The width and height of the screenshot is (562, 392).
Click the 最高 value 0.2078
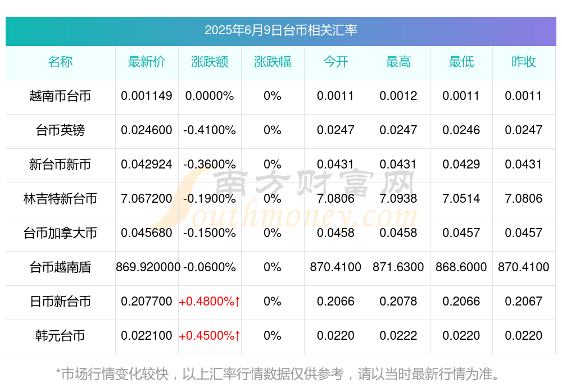pos(398,302)
